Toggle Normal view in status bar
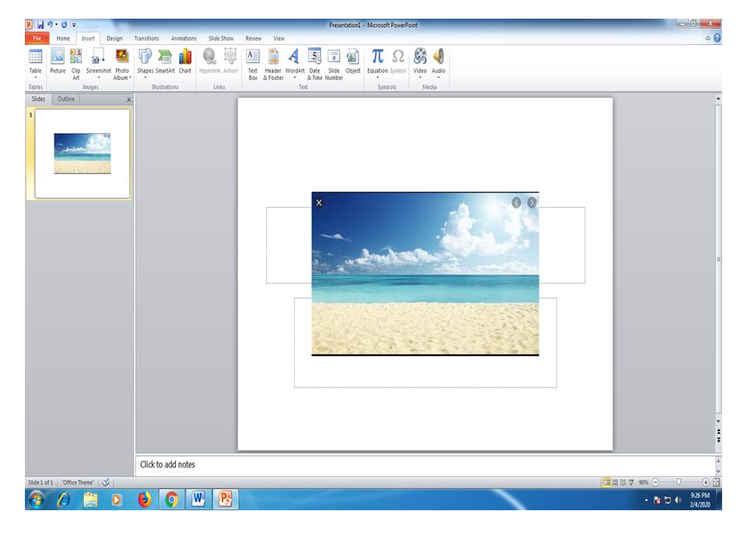Viewport: 747px width, 560px height. coord(606,482)
